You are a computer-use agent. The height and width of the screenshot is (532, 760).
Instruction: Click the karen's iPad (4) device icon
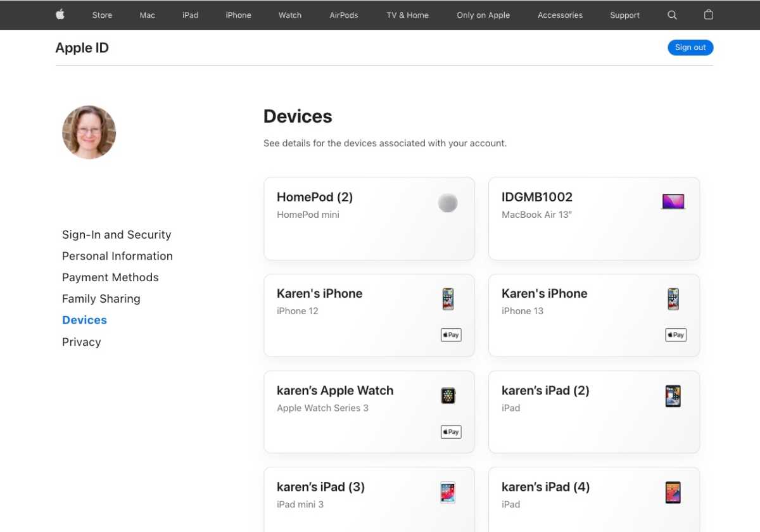coord(673,493)
